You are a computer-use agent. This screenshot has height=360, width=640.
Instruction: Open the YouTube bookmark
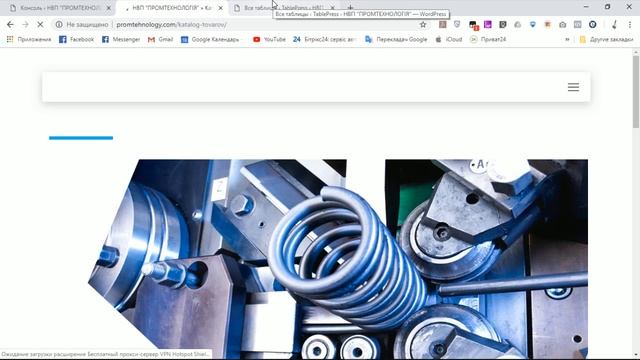tap(269, 39)
